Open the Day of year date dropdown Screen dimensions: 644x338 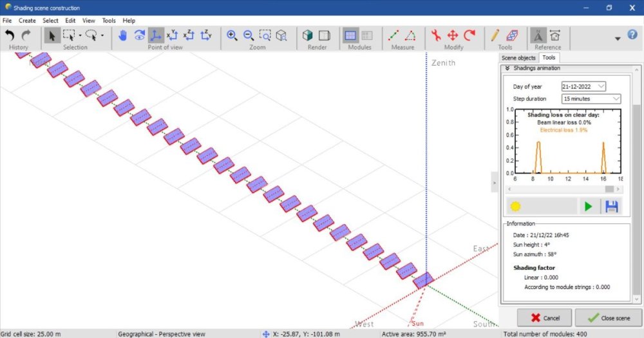click(583, 86)
